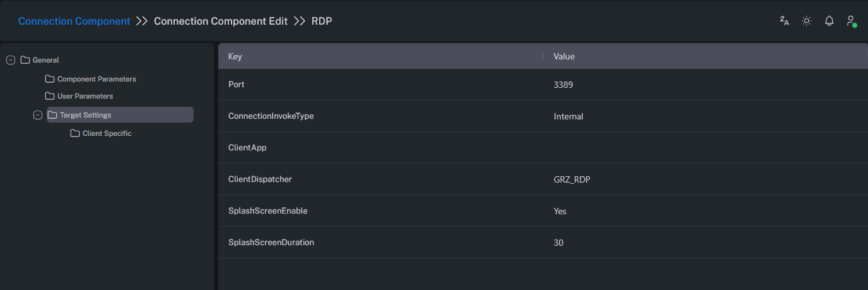868x290 pixels.
Task: Select the Component Parameters folder
Action: tap(96, 79)
